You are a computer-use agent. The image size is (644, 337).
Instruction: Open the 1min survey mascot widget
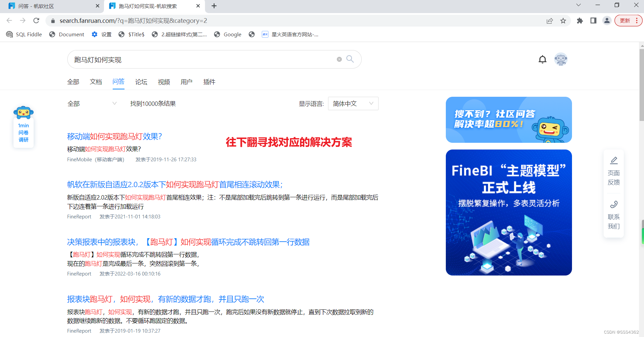click(x=24, y=127)
